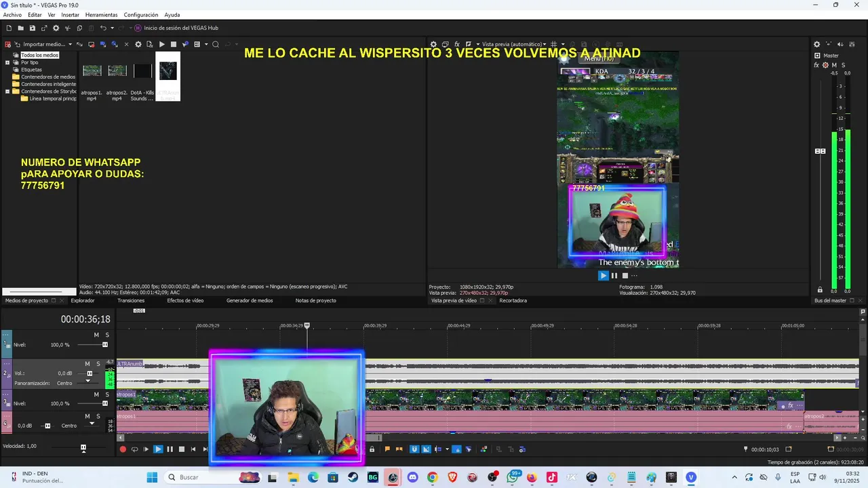Image resolution: width=868 pixels, height=488 pixels.
Task: Switch to the Generador de medios tab
Action: coord(250,300)
